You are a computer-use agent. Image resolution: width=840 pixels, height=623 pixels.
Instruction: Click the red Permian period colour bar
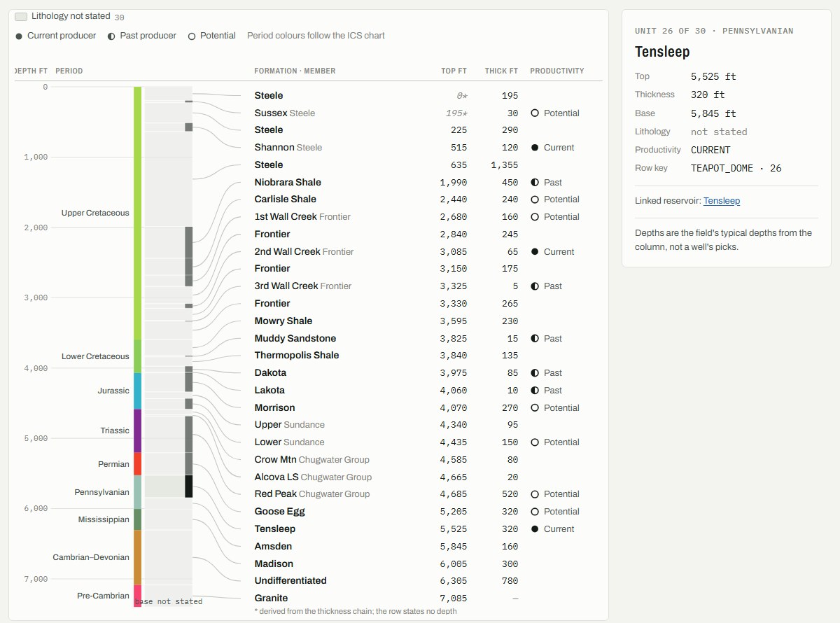coord(137,463)
